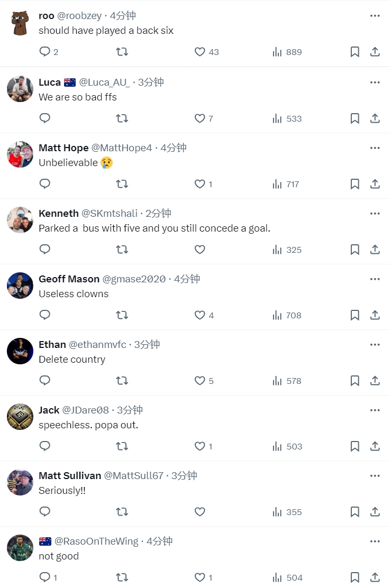Retweet Luca's 'We are so bad' post
Image resolution: width=390 pixels, height=588 pixels.
122,118
